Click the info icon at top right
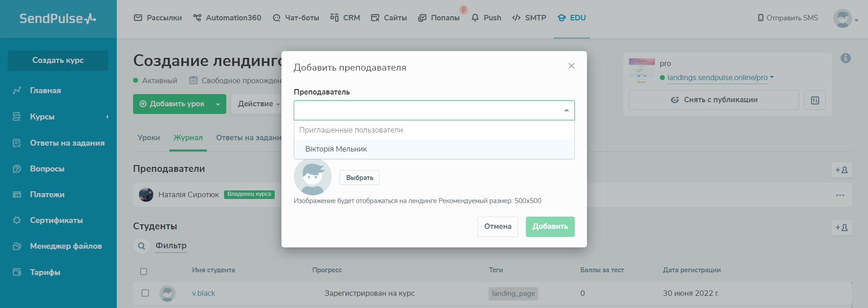This screenshot has height=308, width=868. pyautogui.click(x=846, y=58)
